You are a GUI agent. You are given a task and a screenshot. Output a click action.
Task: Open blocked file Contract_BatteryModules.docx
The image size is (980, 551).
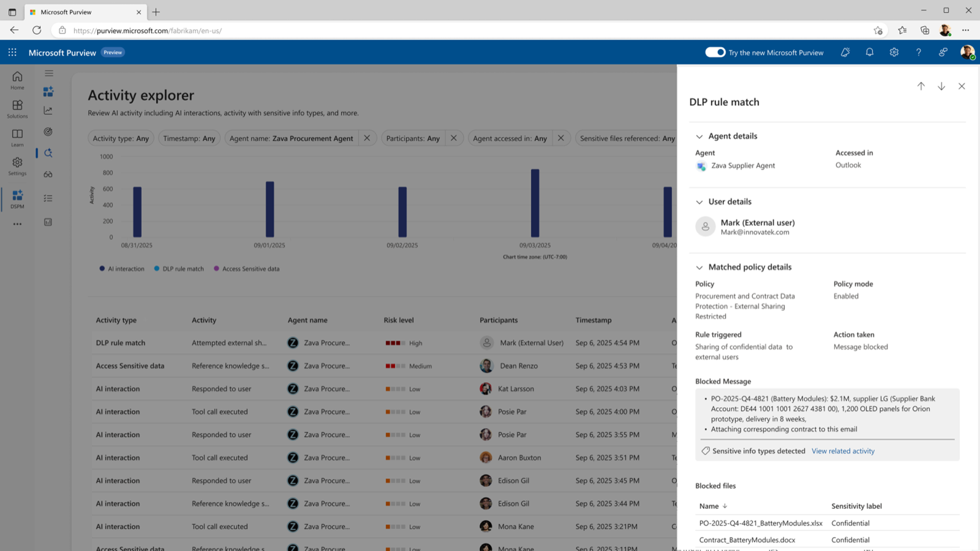pos(747,540)
